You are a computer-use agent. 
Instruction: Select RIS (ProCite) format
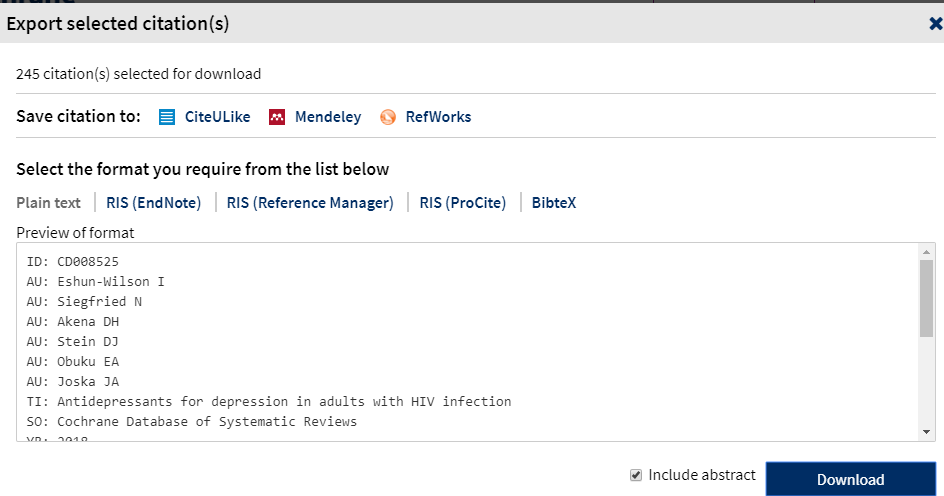pos(463,203)
